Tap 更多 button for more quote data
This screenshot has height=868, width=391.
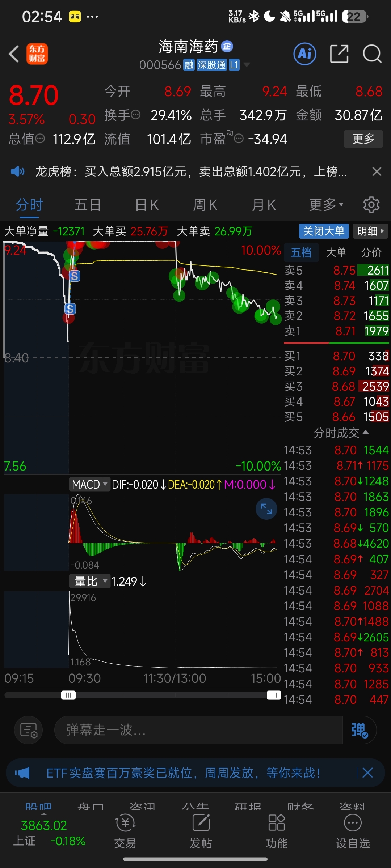(x=363, y=139)
